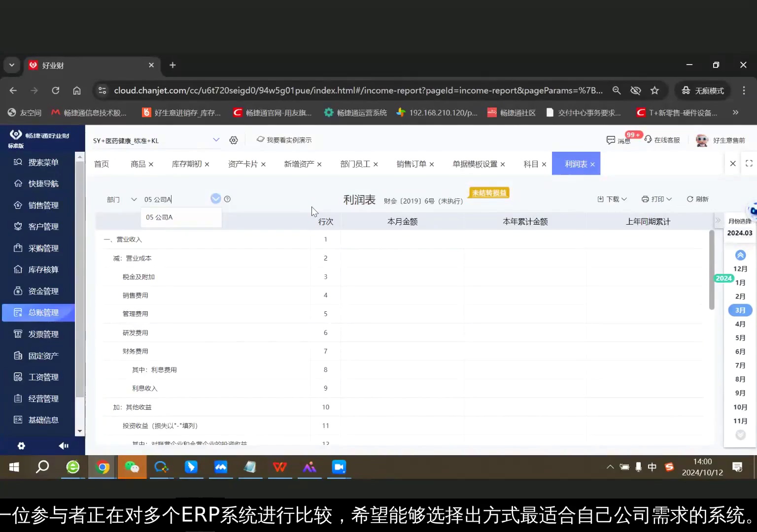Click the settings gear beside account set name
Screen dimensions: 757x532
pos(234,140)
